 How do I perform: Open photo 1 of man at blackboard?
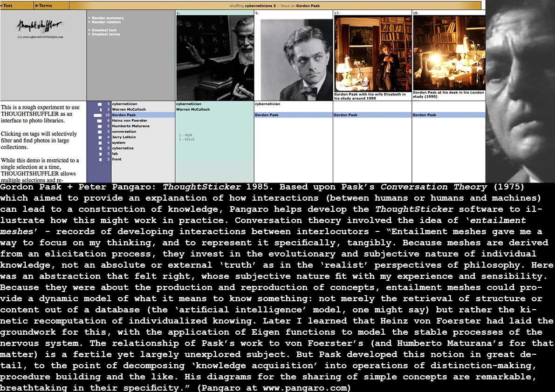click(x=215, y=58)
